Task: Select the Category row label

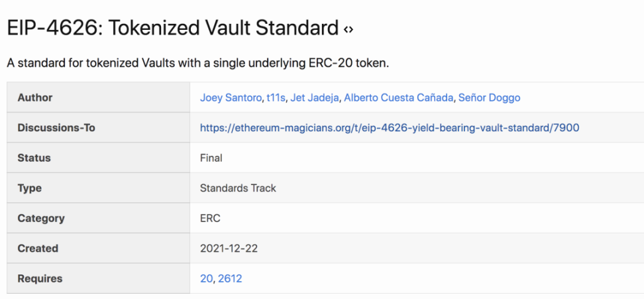Action: pyautogui.click(x=41, y=218)
